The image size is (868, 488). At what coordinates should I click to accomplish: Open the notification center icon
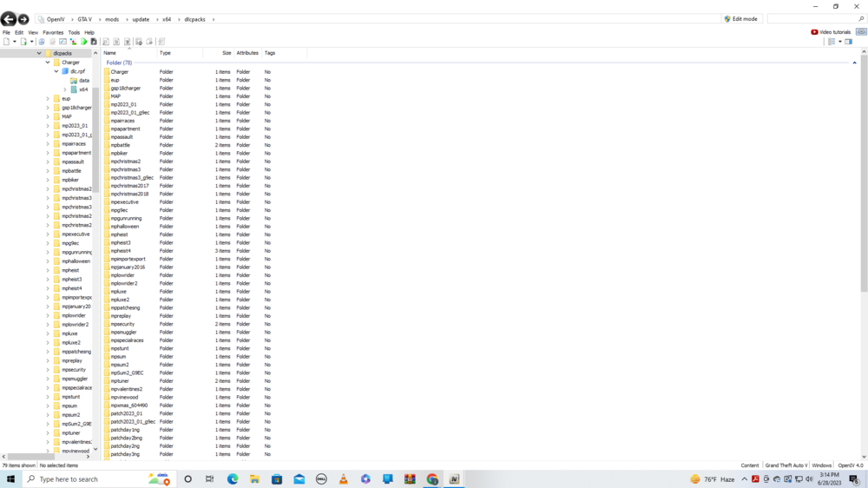coord(855,479)
